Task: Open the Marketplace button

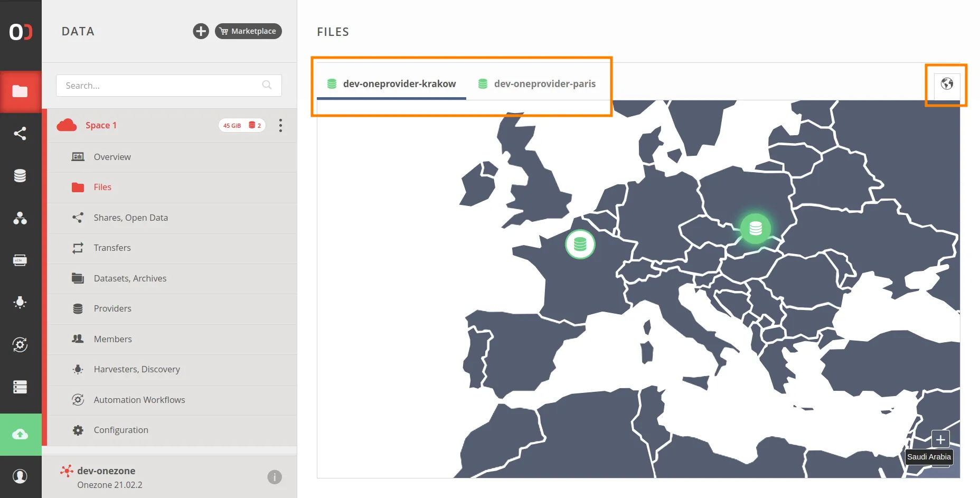Action: tap(248, 31)
